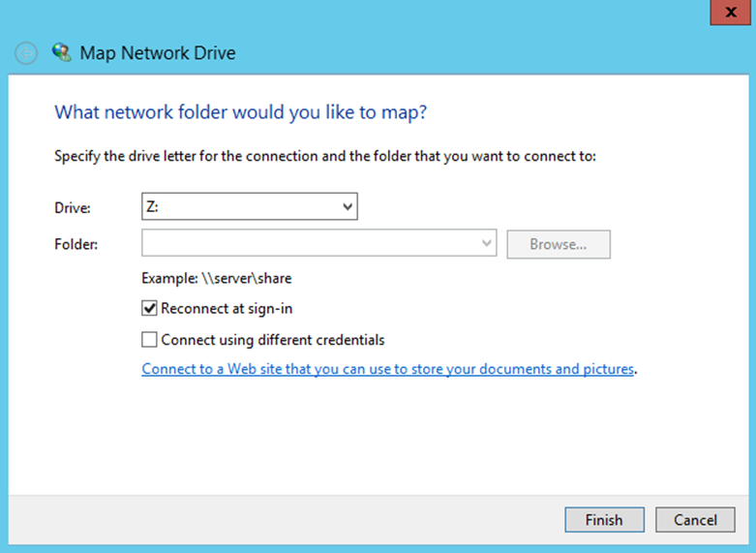Click the 'Folder:' field label
This screenshot has height=553, width=756.
pos(77,244)
